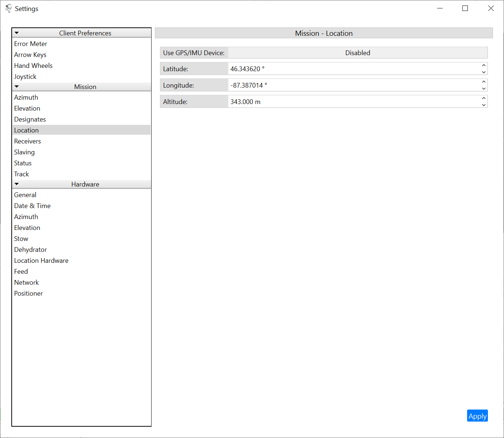Decrease Altitude with the down arrow
This screenshot has width=504, height=438.
tap(484, 105)
